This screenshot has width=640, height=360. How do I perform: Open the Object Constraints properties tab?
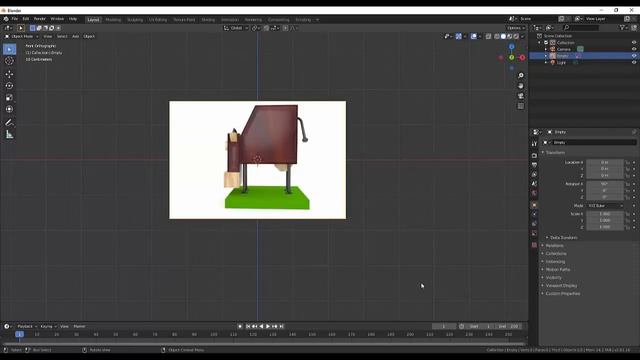click(x=534, y=224)
